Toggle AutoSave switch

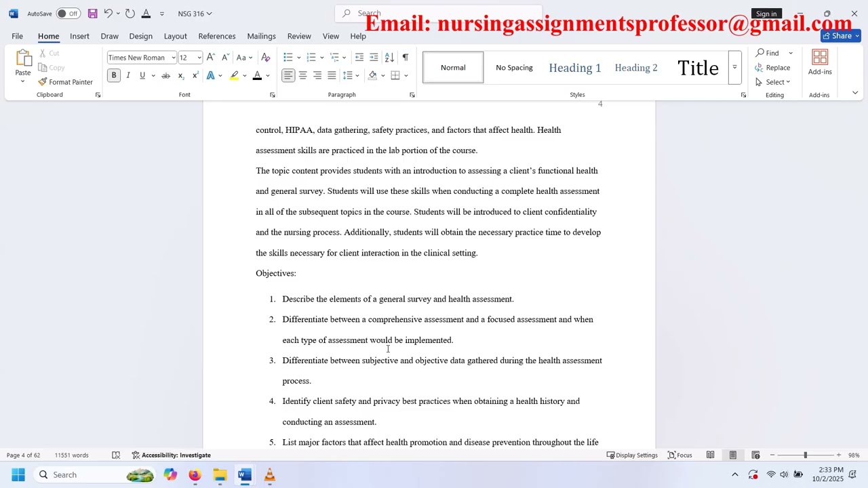point(68,14)
